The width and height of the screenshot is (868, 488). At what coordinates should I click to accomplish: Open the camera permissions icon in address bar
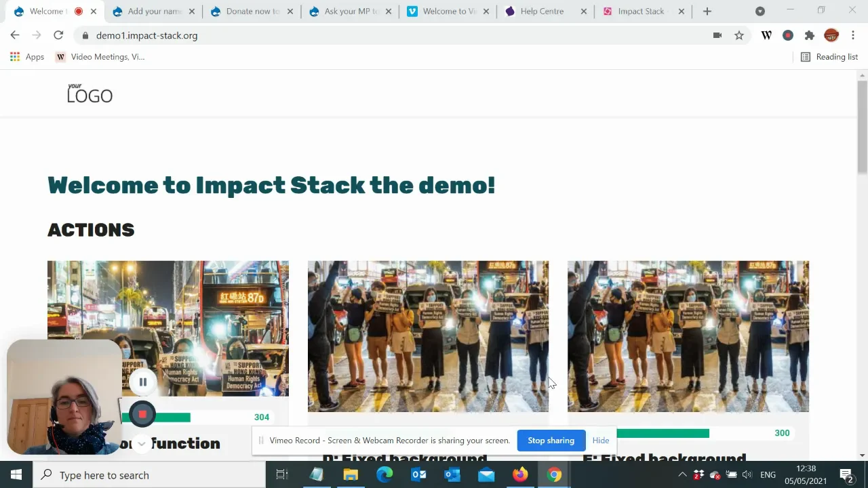pyautogui.click(x=717, y=35)
